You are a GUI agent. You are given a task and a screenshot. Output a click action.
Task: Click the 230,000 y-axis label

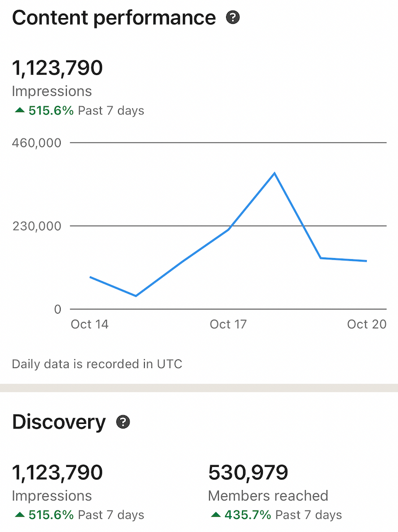[36, 226]
